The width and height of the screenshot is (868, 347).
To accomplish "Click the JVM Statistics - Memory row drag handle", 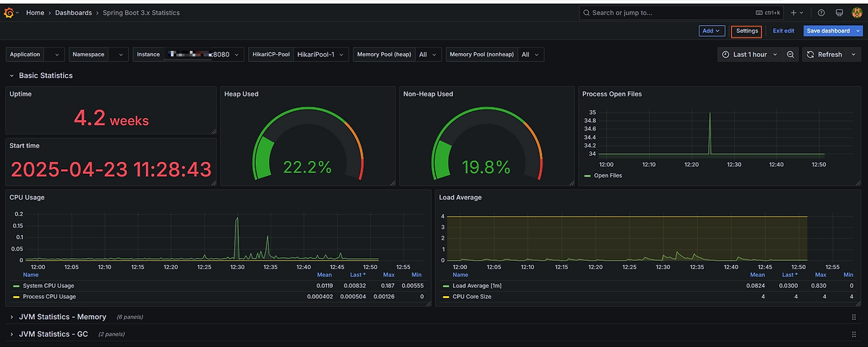I will pyautogui.click(x=854, y=317).
